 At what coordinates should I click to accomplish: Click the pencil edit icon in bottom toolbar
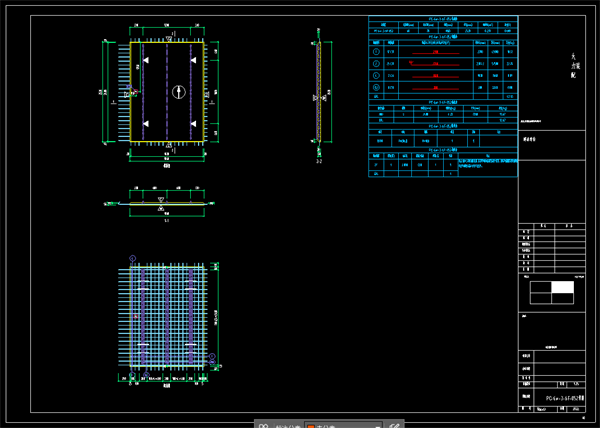395,425
